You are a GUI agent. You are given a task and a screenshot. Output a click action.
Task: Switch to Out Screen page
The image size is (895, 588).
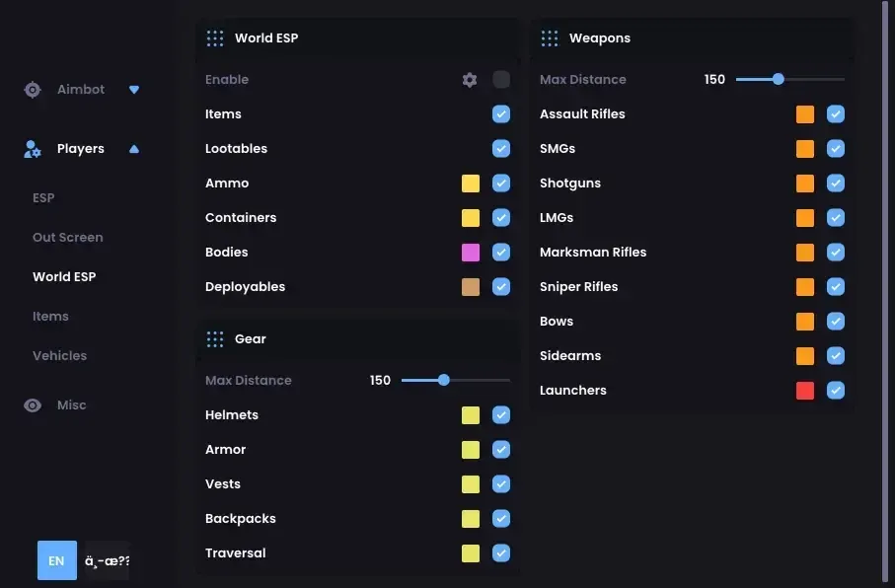tap(68, 238)
